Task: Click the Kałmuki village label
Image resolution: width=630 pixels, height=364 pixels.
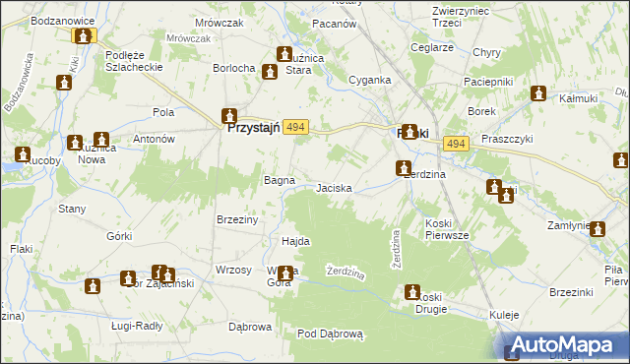Action: (x=578, y=98)
